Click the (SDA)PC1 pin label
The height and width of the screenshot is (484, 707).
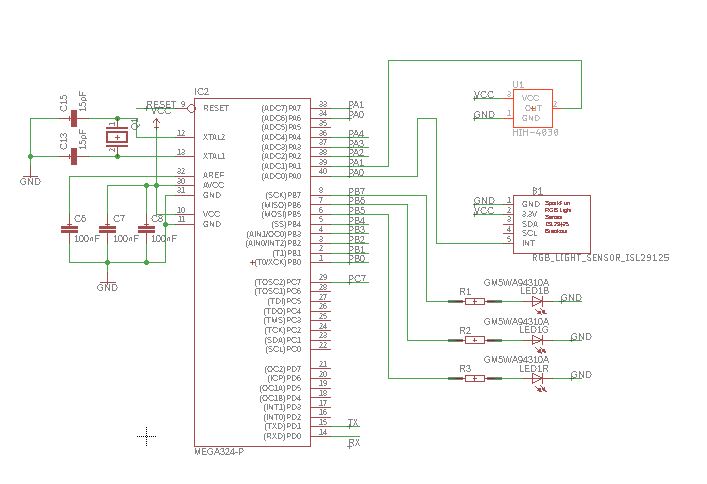tap(283, 340)
